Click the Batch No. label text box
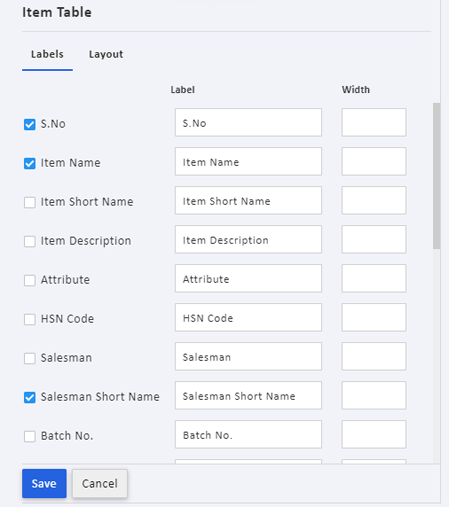This screenshot has width=449, height=507. [x=248, y=434]
